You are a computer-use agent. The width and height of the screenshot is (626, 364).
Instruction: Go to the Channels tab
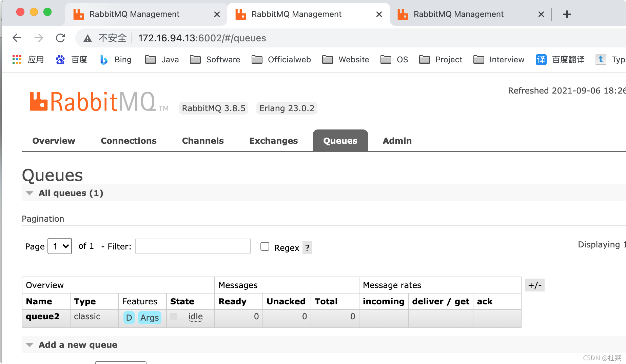pyautogui.click(x=203, y=141)
